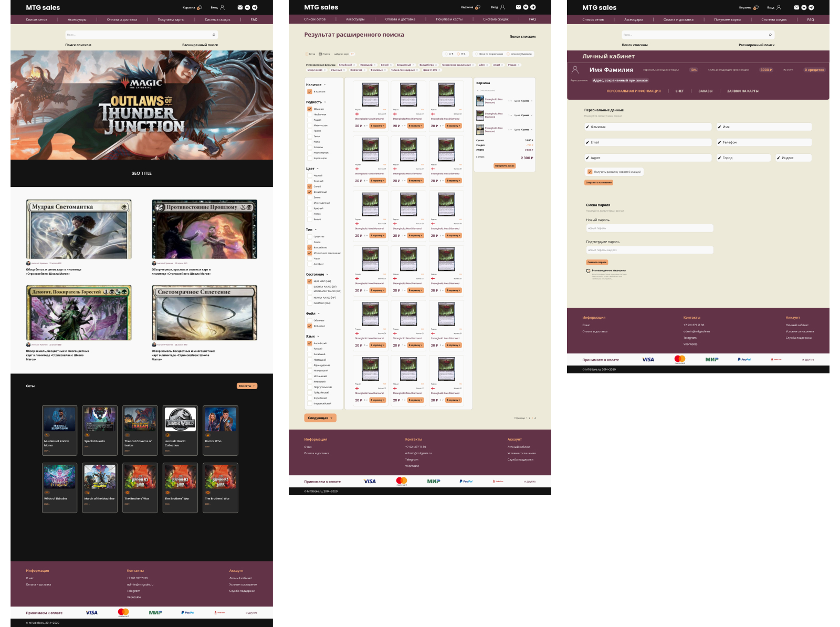Image resolution: width=840 pixels, height=627 pixels.
Task: Open VK icon in home page header
Action: coord(247,7)
